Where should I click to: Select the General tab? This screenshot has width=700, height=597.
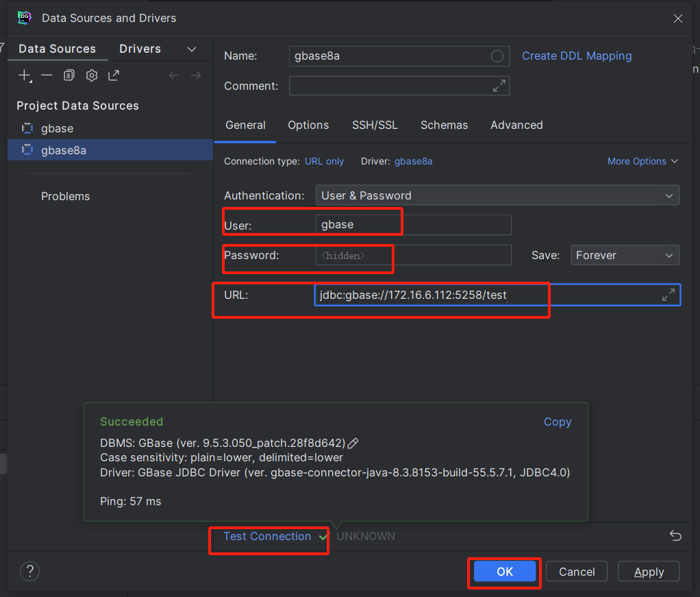(x=245, y=125)
